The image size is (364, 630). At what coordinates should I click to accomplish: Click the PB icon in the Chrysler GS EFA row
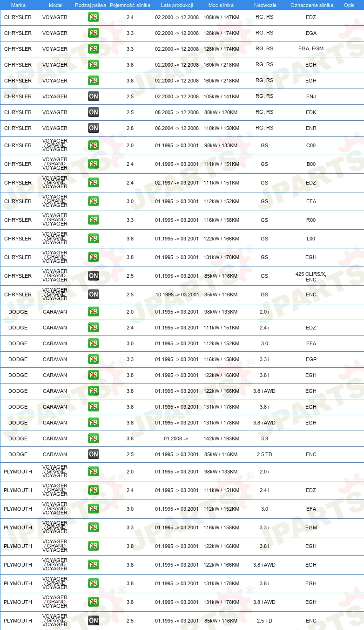94,201
